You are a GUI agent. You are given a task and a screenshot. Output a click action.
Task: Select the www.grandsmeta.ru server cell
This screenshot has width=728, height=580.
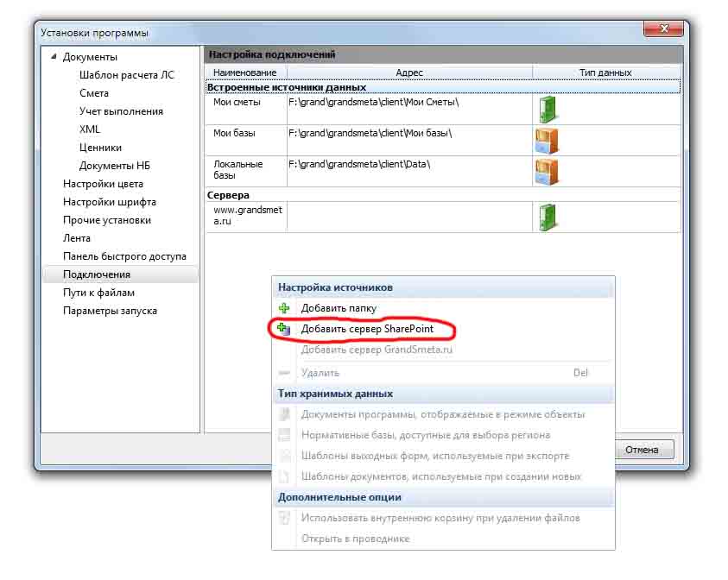point(245,217)
